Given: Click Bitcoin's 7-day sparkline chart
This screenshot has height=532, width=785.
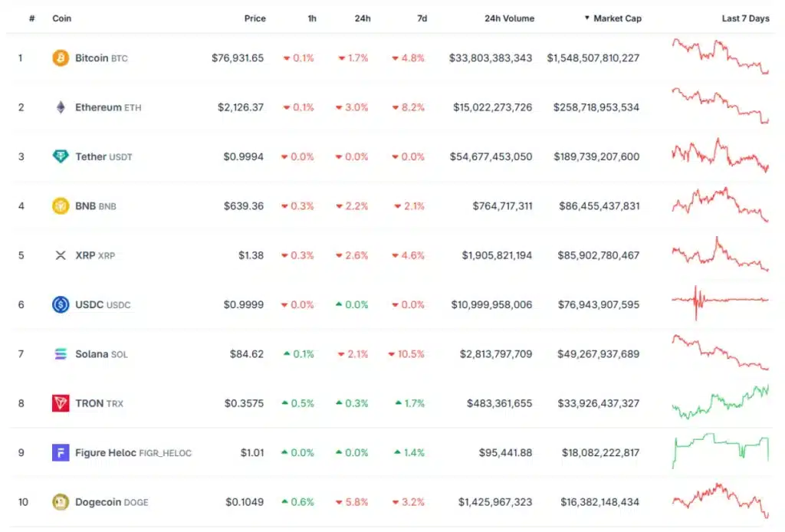Looking at the screenshot, I should (721, 57).
